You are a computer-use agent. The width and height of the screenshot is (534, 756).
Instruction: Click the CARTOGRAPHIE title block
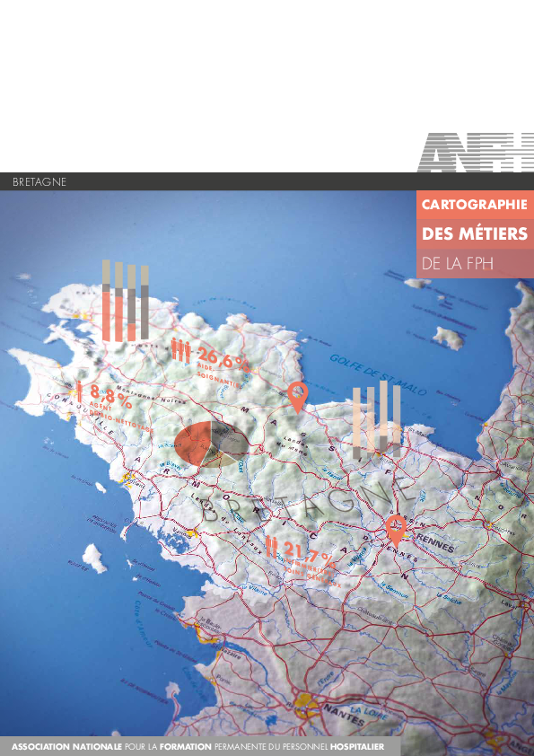[x=475, y=205]
